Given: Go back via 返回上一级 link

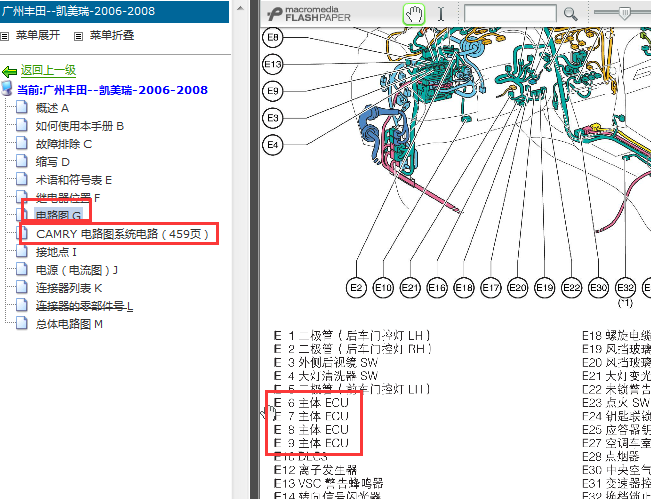Looking at the screenshot, I should 49,70.
